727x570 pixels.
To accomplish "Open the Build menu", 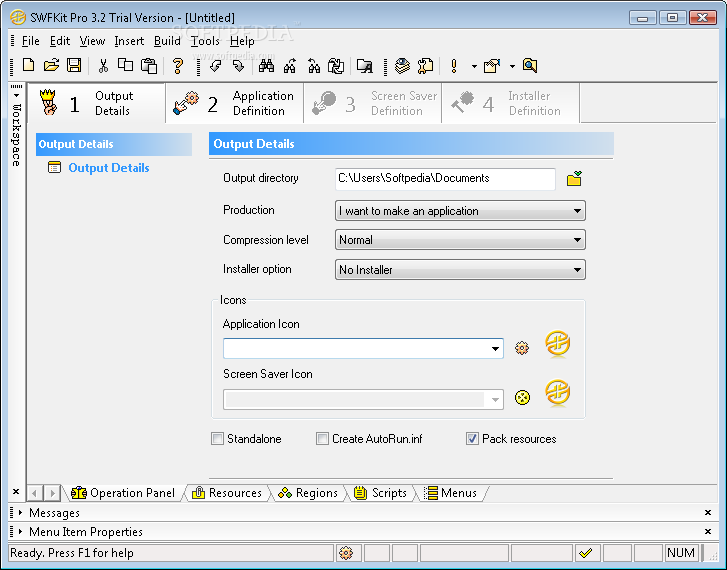I will (167, 41).
